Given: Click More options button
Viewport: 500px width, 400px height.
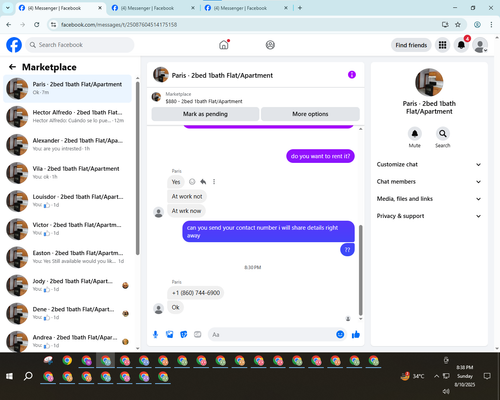Looking at the screenshot, I should click(310, 114).
